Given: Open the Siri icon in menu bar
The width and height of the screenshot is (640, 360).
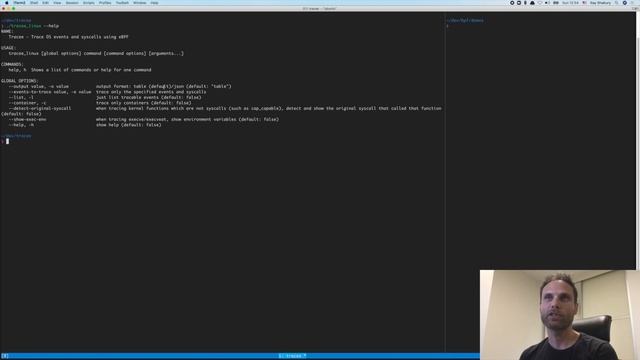Looking at the screenshot, I should 624,2.
